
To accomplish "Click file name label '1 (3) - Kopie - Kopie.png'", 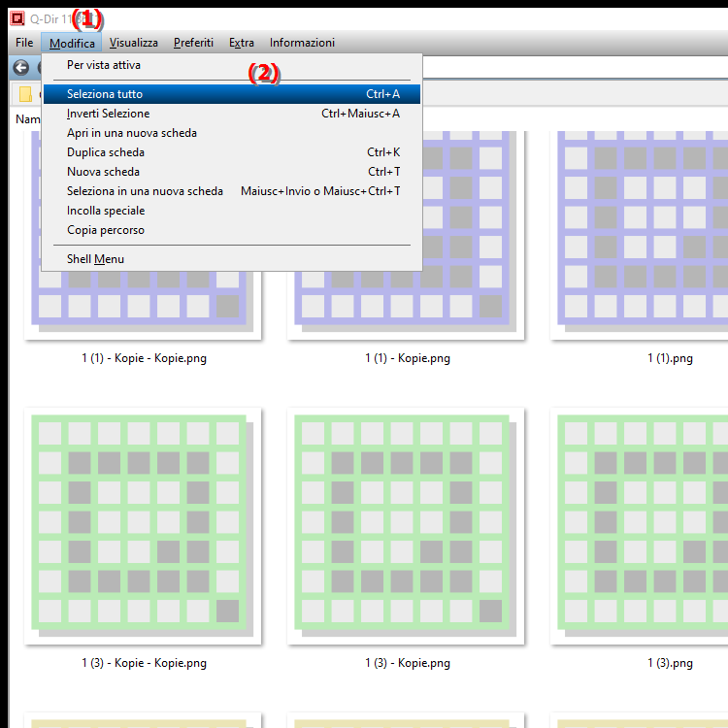I will pos(144,663).
